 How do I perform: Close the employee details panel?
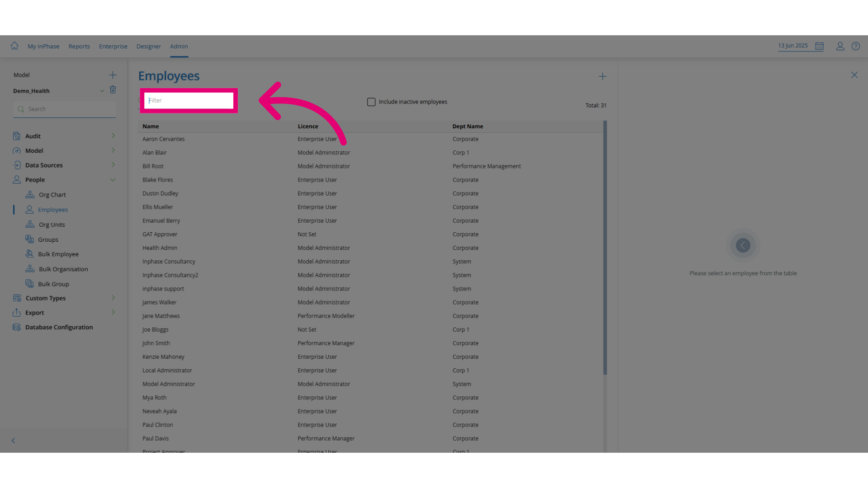854,75
